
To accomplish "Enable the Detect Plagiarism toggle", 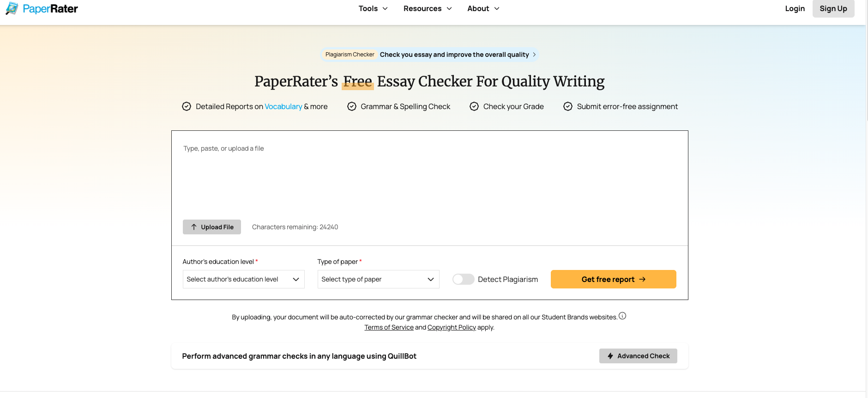I will coord(463,279).
